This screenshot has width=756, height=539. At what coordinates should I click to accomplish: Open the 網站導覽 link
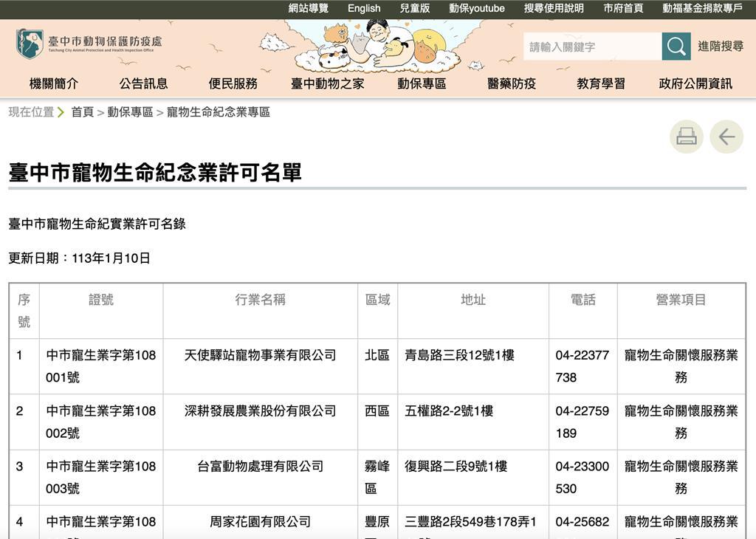coord(309,8)
